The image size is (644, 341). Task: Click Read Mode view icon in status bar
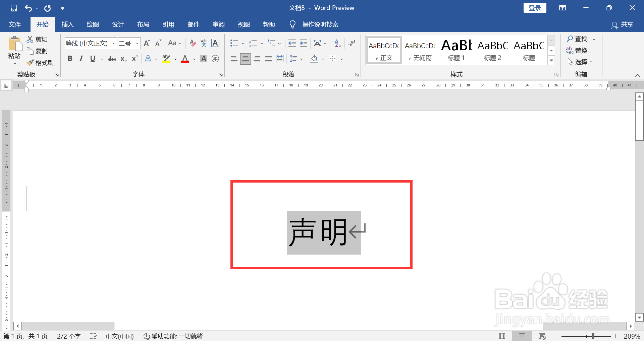point(502,336)
